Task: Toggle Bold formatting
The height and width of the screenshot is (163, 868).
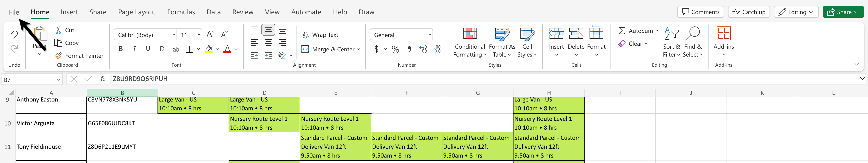Action: coord(121,49)
